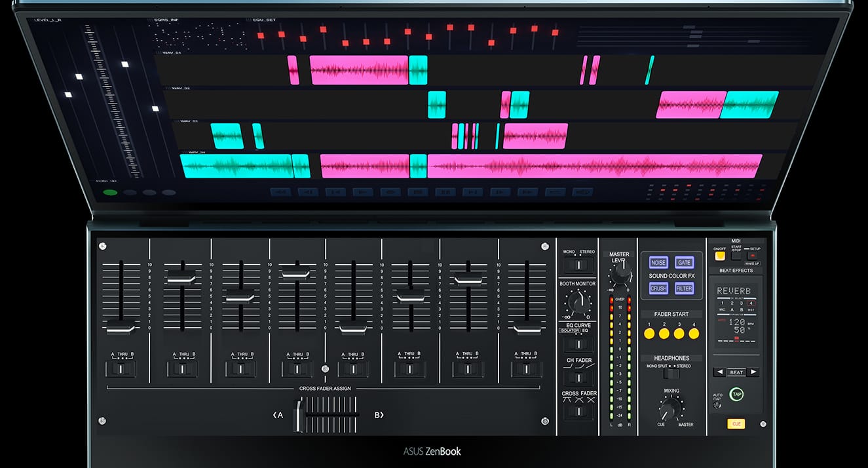Tap the green TAP tempo button
The width and height of the screenshot is (868, 468).
tap(737, 394)
